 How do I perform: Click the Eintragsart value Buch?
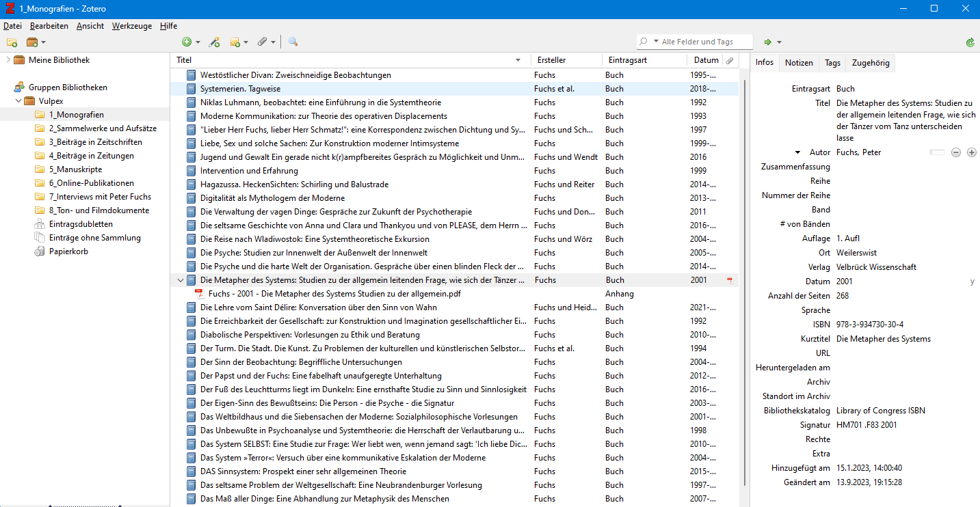click(x=845, y=89)
